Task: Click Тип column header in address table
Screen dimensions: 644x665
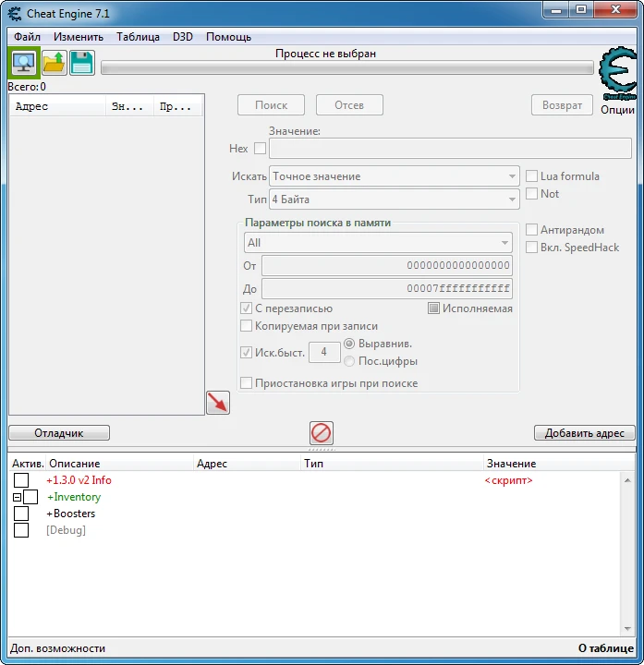Action: tap(392, 463)
